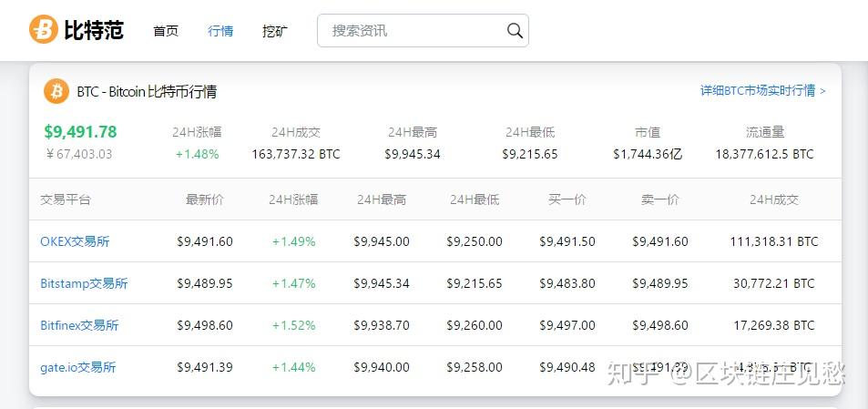Click Bitfinex 24H high $9,938.70
Image resolution: width=868 pixels, height=409 pixels.
click(x=382, y=326)
